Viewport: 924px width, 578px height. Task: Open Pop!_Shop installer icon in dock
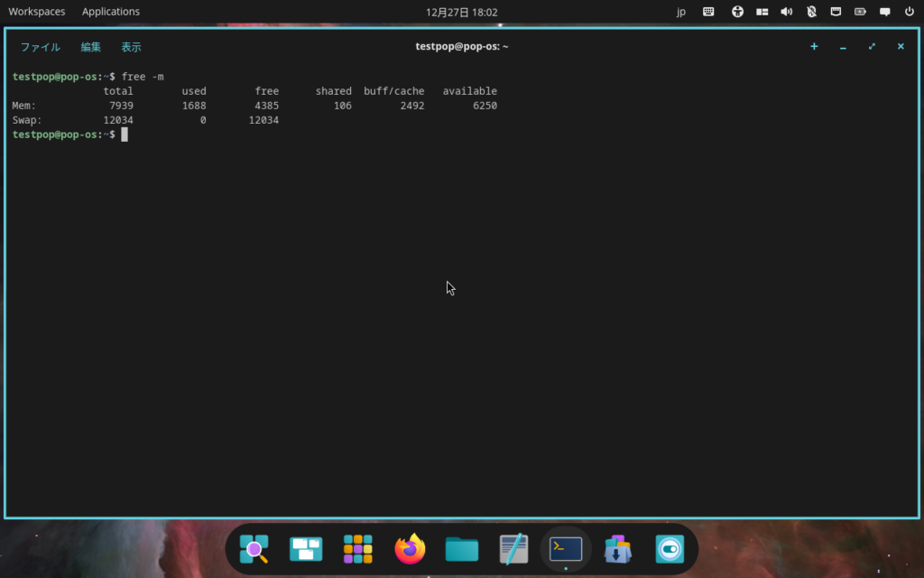(618, 549)
